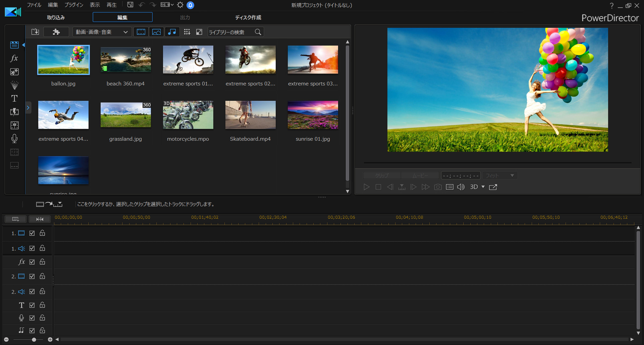Open the preview zoom dropdown
Viewport: 644px width, 345px height.
point(500,176)
